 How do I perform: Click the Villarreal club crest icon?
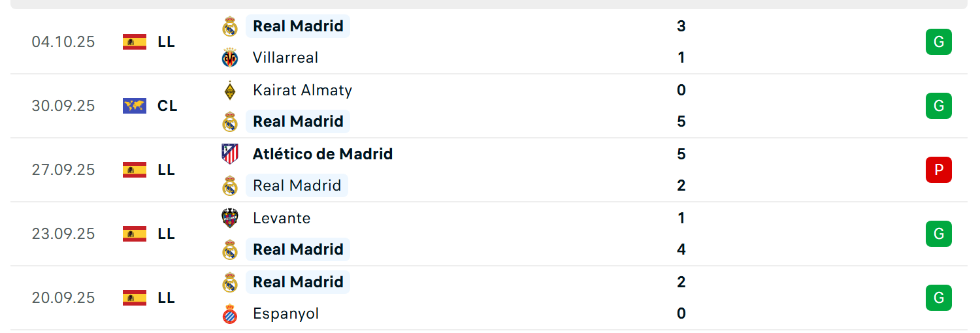(x=230, y=57)
